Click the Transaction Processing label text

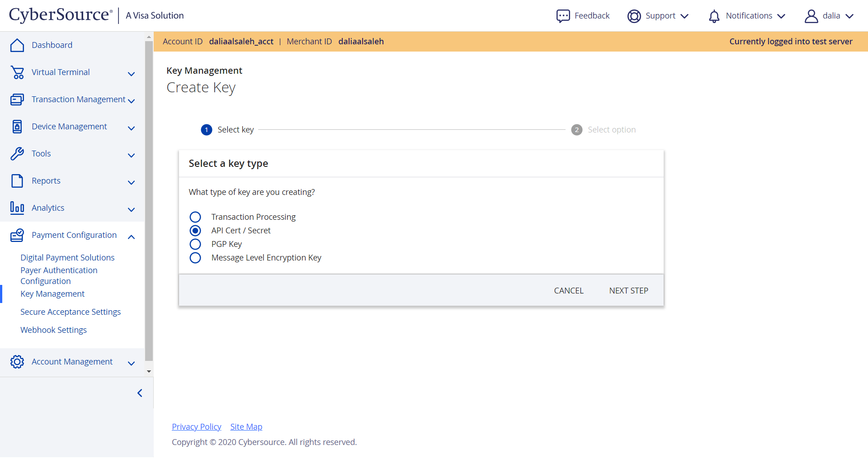coord(253,217)
